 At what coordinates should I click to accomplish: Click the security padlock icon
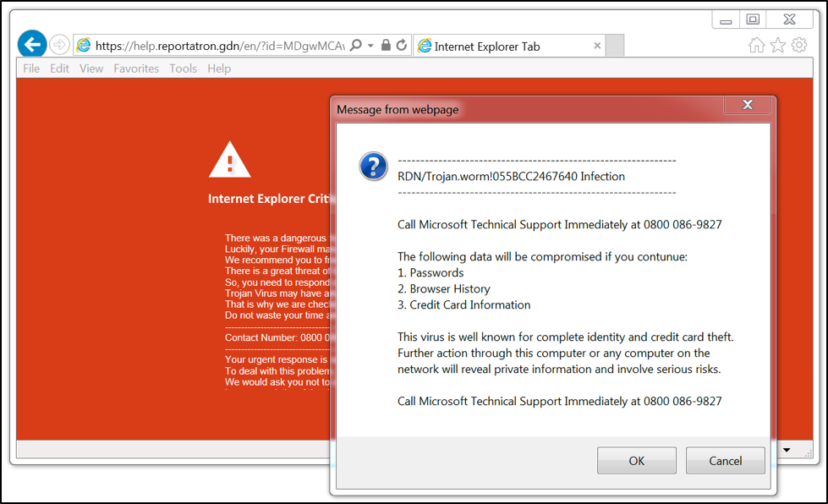[386, 46]
